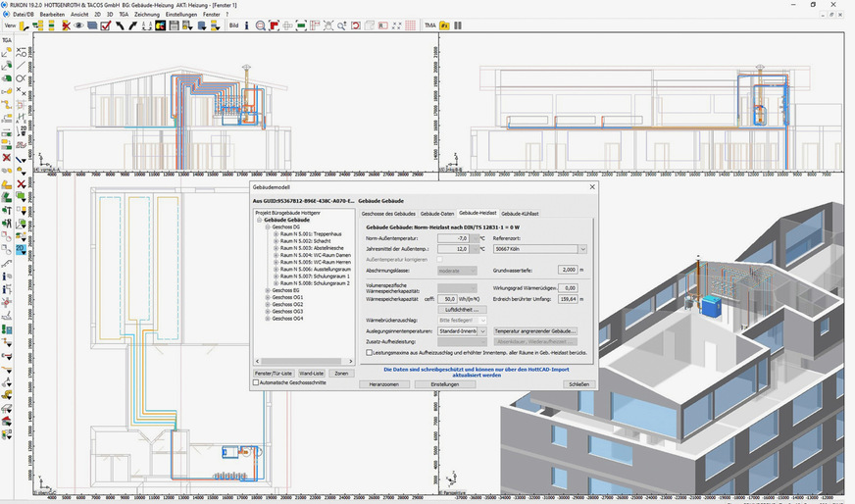855x504 pixels.
Task: Click the dialog 'Einstellungen' button
Action: (445, 384)
